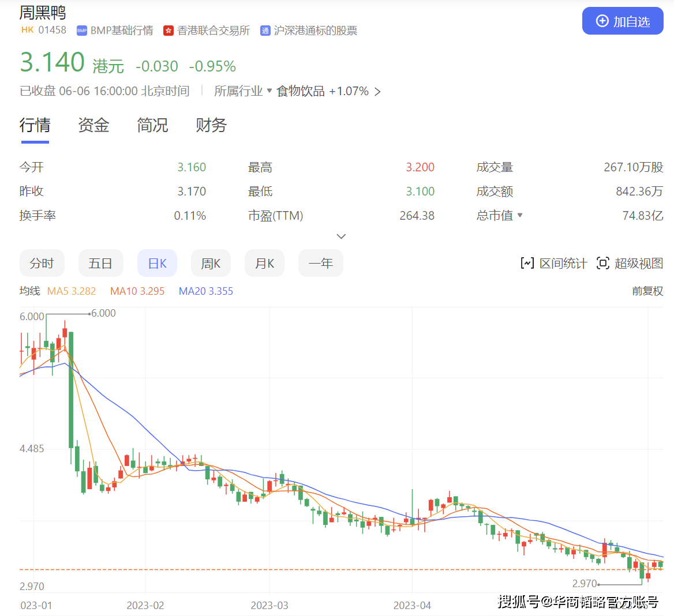Click the 最高 value 3.200
674x616 pixels.
tap(421, 167)
